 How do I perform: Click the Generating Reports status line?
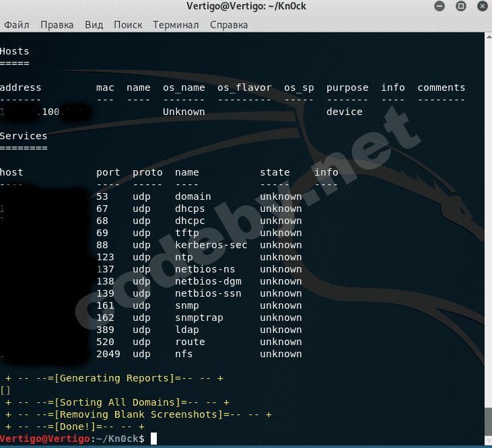(114, 378)
